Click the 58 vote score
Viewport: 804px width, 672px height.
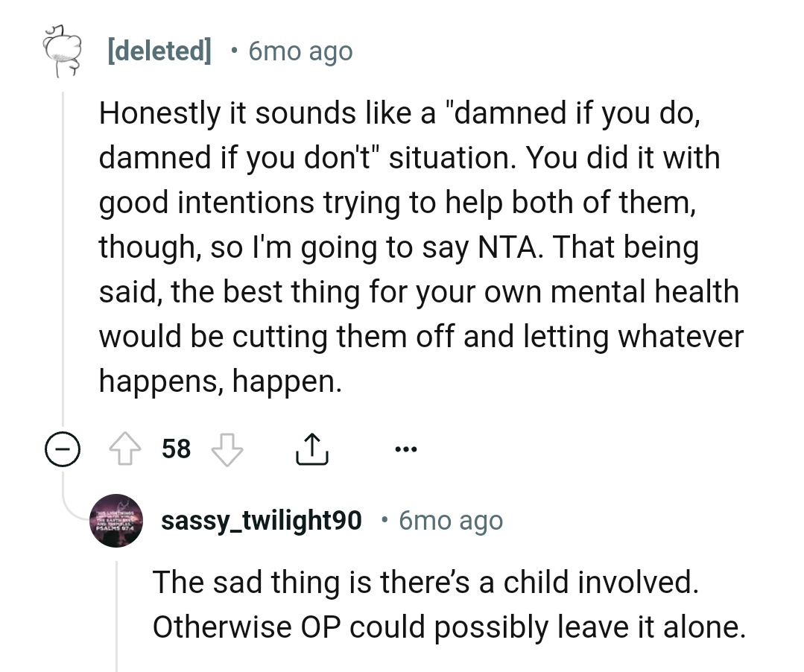point(176,449)
